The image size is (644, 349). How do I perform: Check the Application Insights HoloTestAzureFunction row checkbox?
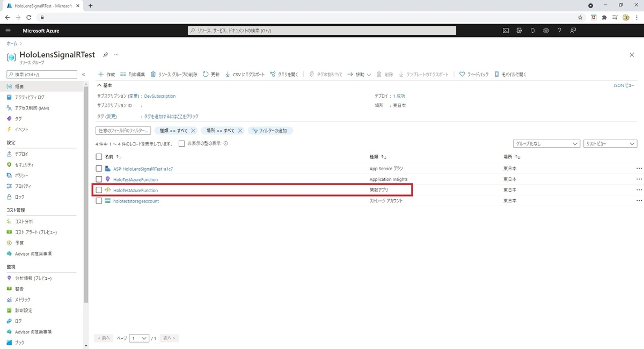[99, 179]
